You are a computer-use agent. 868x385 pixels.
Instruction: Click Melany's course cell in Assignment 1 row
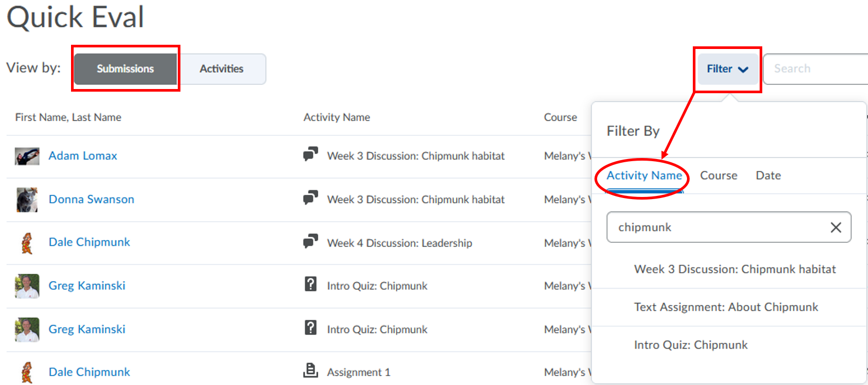point(568,372)
